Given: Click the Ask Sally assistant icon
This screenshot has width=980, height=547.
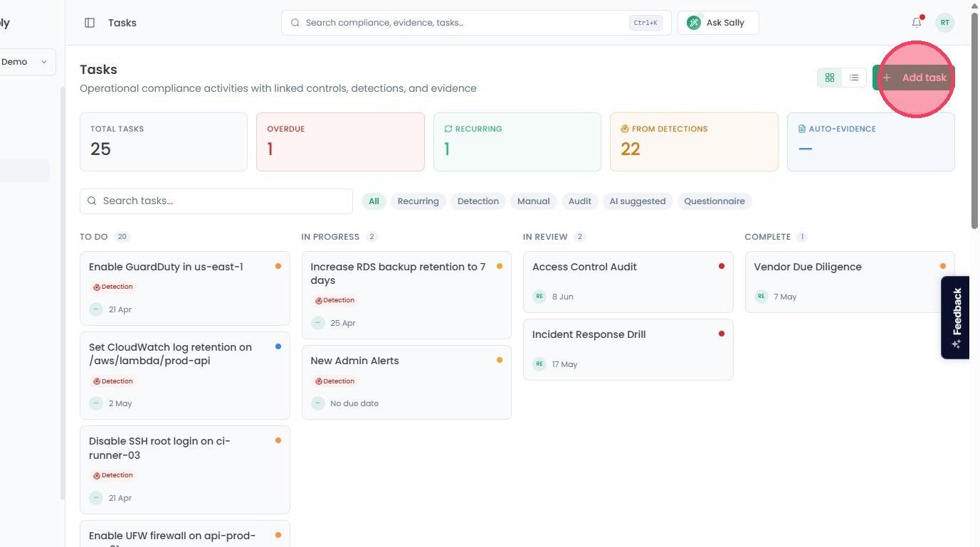Looking at the screenshot, I should pos(694,23).
